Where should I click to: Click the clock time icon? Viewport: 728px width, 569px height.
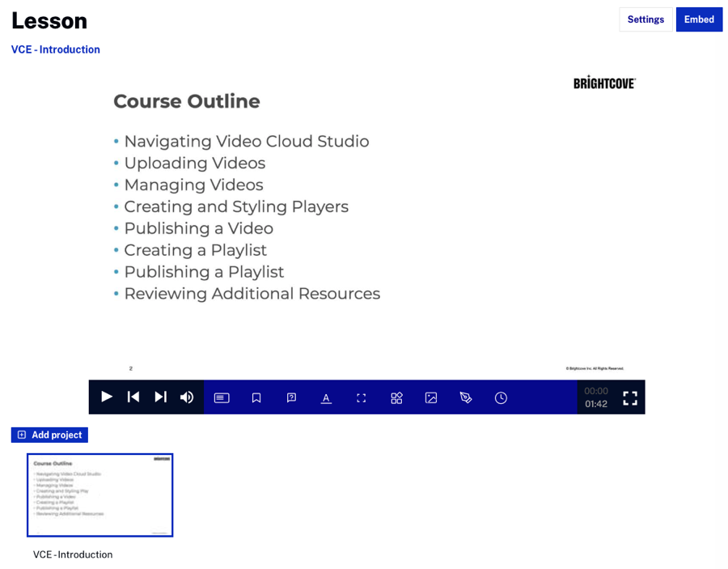[x=501, y=398]
